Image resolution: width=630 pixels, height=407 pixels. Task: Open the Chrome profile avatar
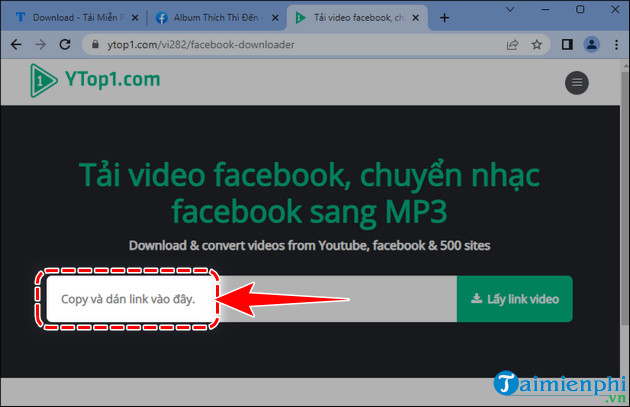tap(591, 45)
